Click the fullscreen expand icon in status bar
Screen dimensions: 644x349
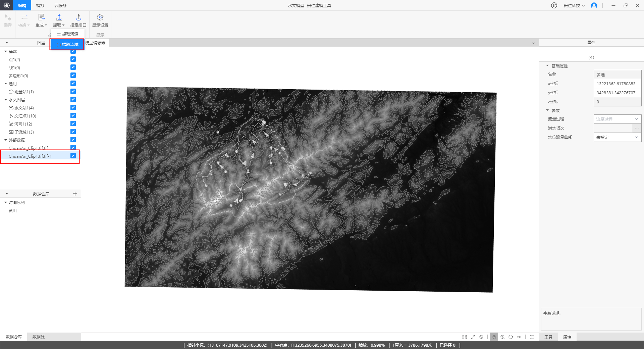465,337
